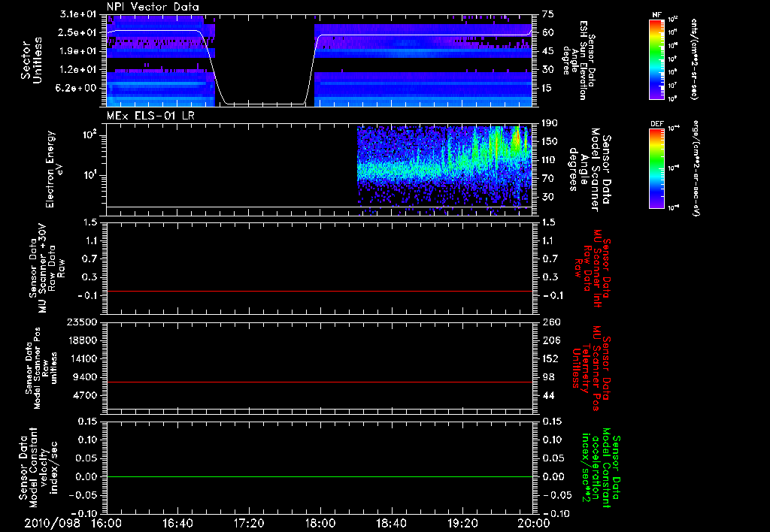Click the 98 telemetry tick value

(x=548, y=377)
